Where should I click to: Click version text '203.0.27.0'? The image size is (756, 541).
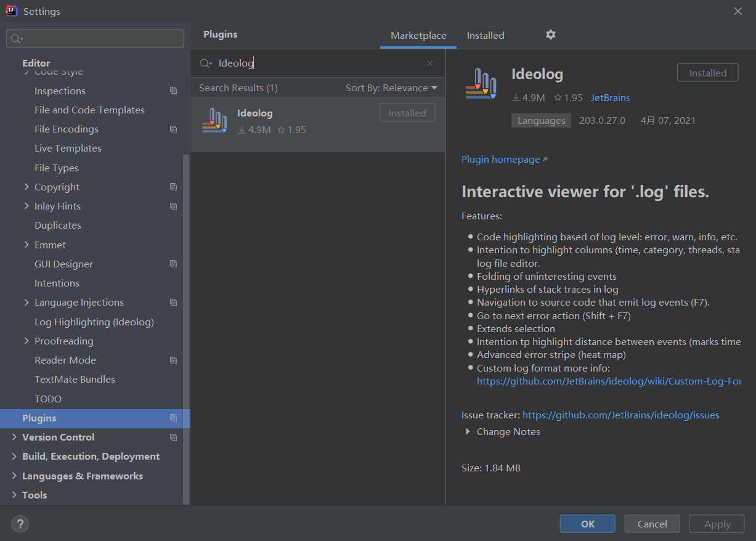coord(602,121)
